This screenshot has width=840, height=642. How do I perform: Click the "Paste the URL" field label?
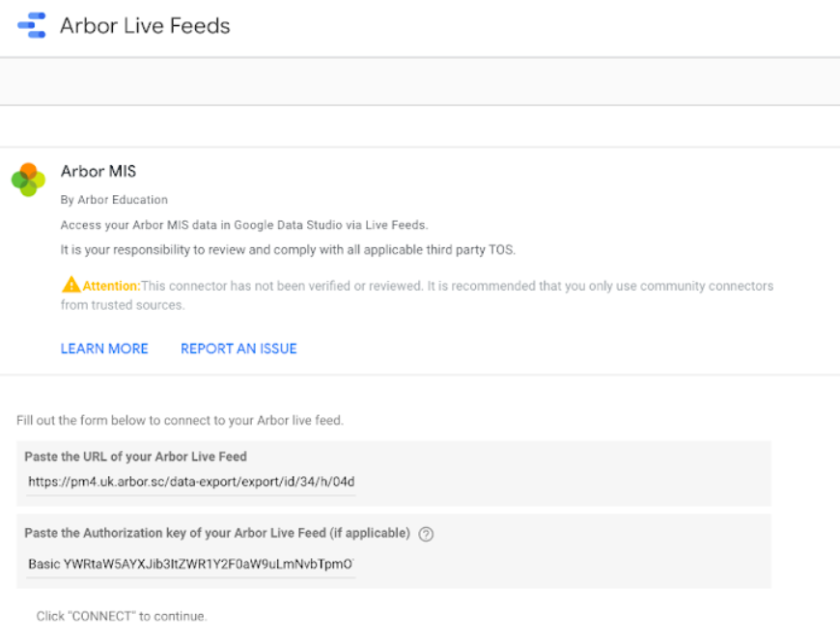(x=135, y=457)
